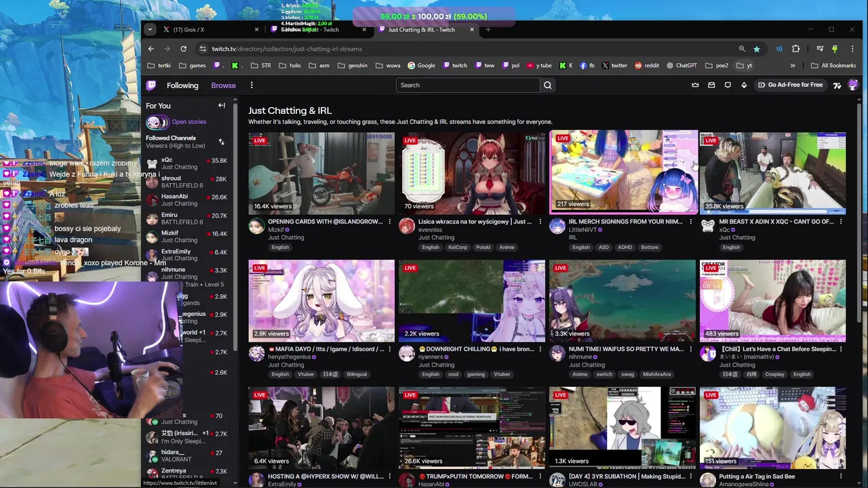Click henyathegenius channel avatar
Image resolution: width=868 pixels, height=488 pixels.
256,353
